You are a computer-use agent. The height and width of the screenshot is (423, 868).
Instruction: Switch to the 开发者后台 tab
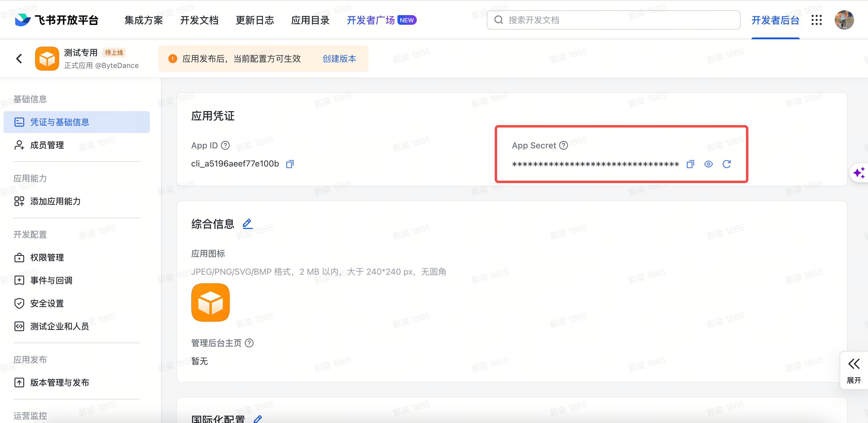click(x=775, y=20)
